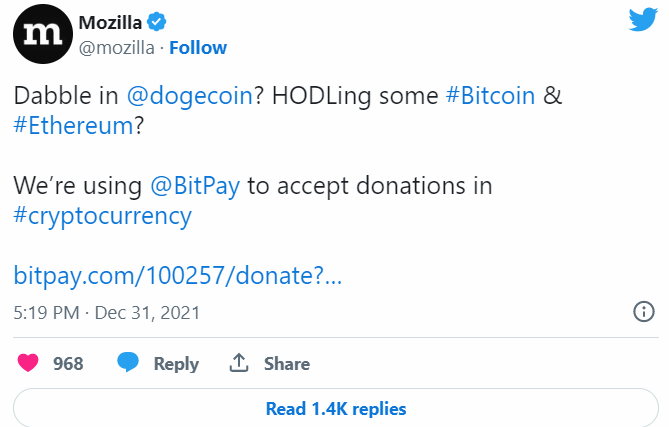Follow the Mozilla account
The height and width of the screenshot is (427, 669).
pyautogui.click(x=198, y=47)
